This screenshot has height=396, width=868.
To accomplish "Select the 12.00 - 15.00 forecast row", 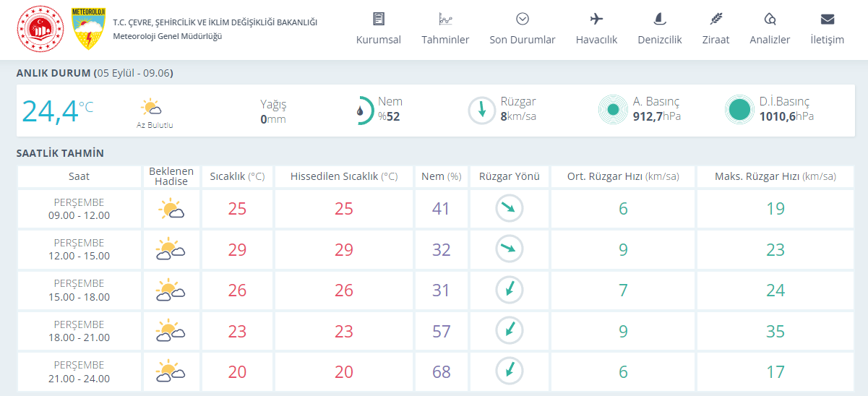I will [80, 249].
